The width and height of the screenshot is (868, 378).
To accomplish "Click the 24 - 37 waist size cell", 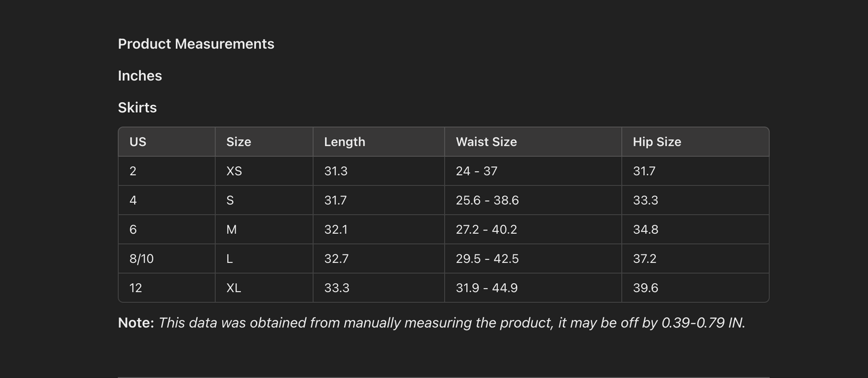I will click(476, 171).
